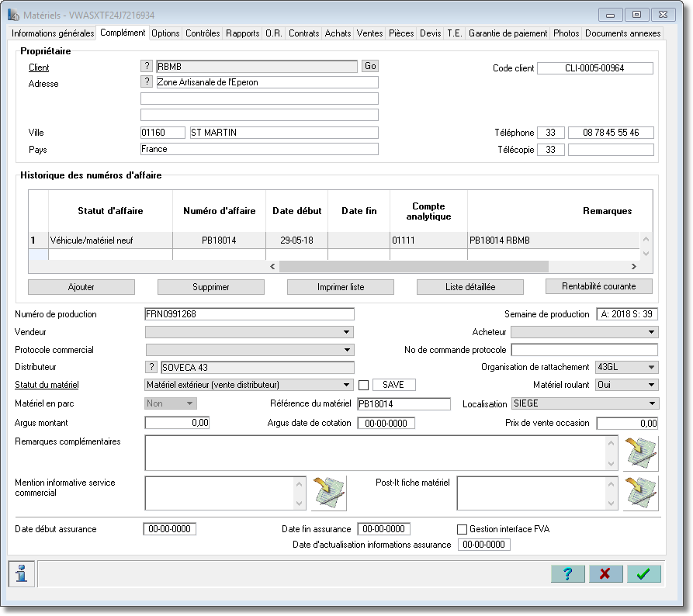Click the Argus montant field
Screen dimensions: 693x616
click(x=177, y=423)
